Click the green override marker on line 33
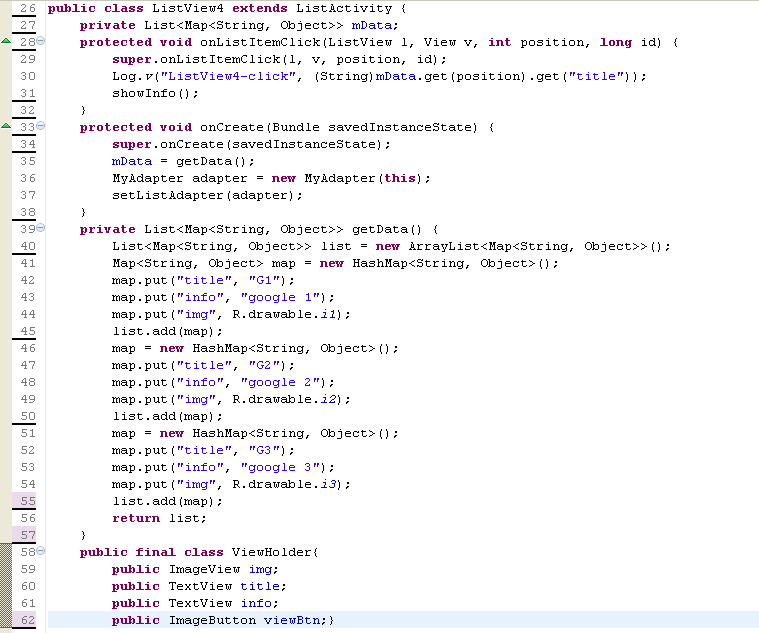This screenshot has width=759, height=633. tap(6, 126)
